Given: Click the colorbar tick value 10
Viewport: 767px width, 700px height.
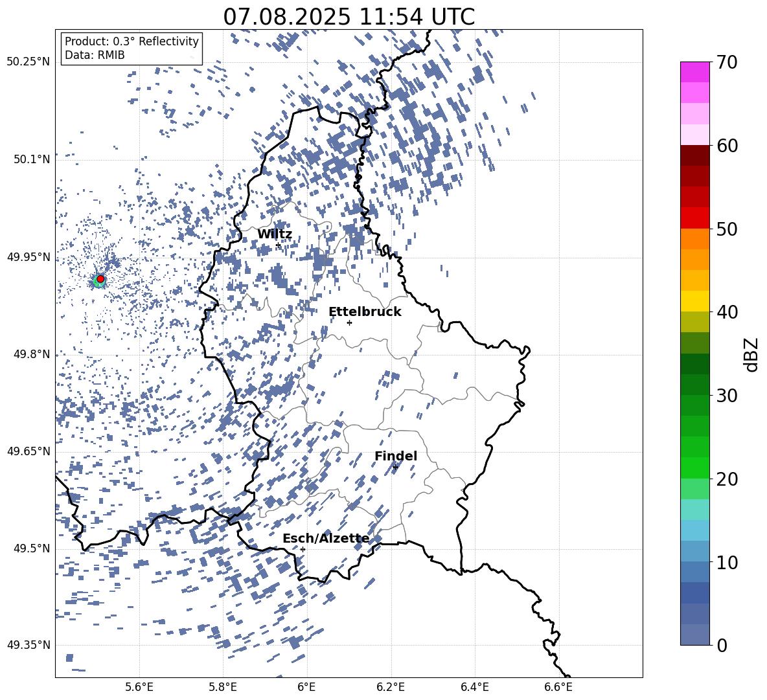Looking at the screenshot, I should (727, 562).
